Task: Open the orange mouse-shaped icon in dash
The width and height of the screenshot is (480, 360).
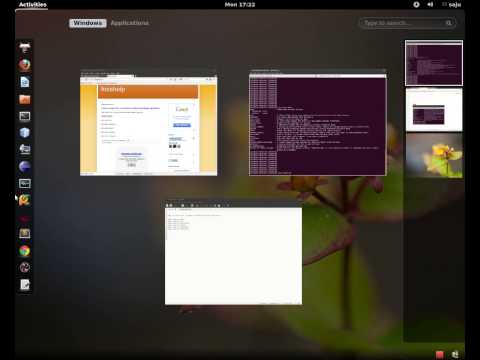Action: (x=25, y=200)
